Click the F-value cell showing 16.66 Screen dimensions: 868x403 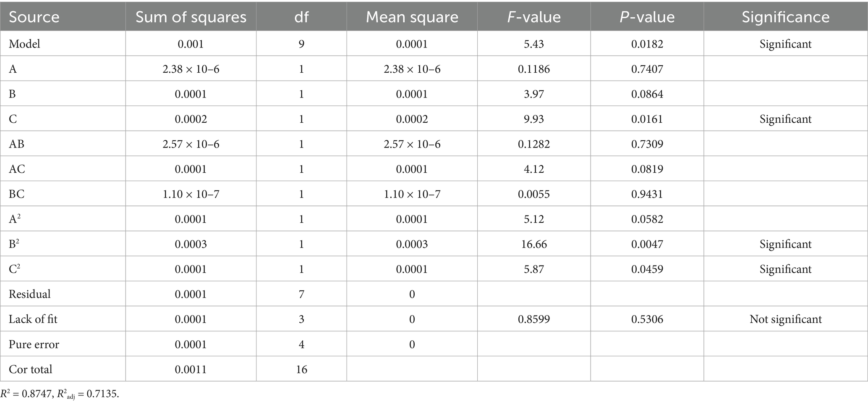(x=533, y=244)
